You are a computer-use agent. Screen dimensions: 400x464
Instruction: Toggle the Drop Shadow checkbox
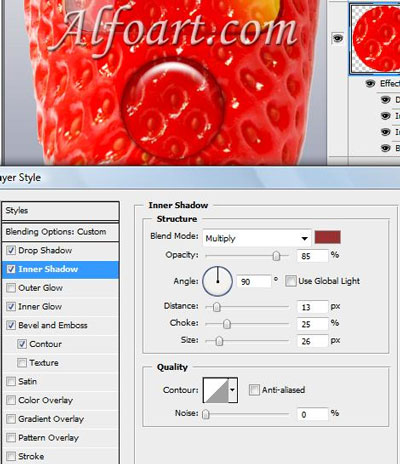(x=11, y=250)
